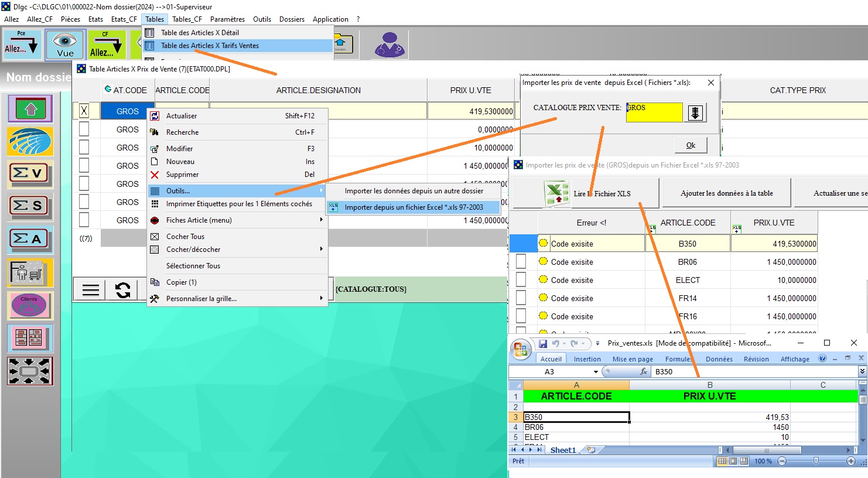Viewport: 868px width, 478px height.
Task: Expand the Personnaliser la grille submenu
Action: (321, 298)
